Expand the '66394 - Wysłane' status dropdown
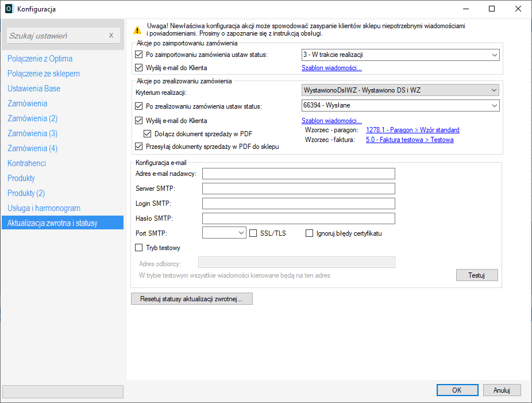532x403 pixels. click(x=400, y=106)
